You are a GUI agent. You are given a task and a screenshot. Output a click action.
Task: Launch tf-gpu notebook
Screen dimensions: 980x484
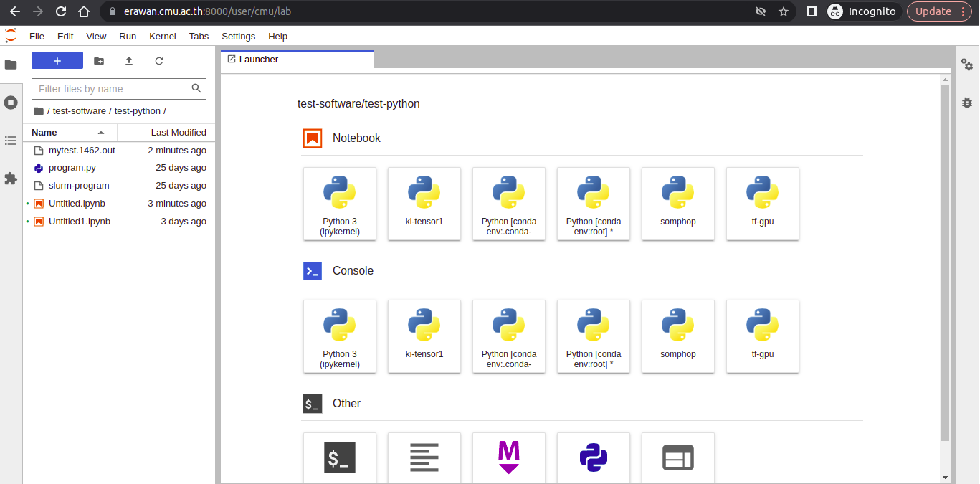[763, 204]
